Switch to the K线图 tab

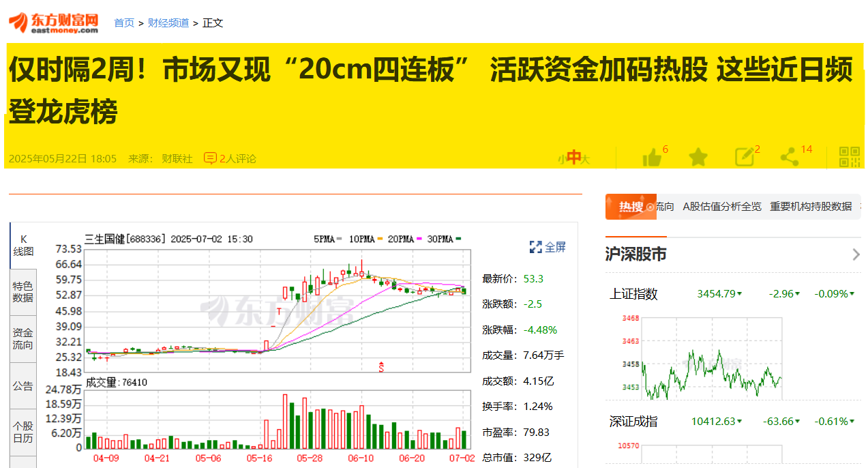pos(23,245)
